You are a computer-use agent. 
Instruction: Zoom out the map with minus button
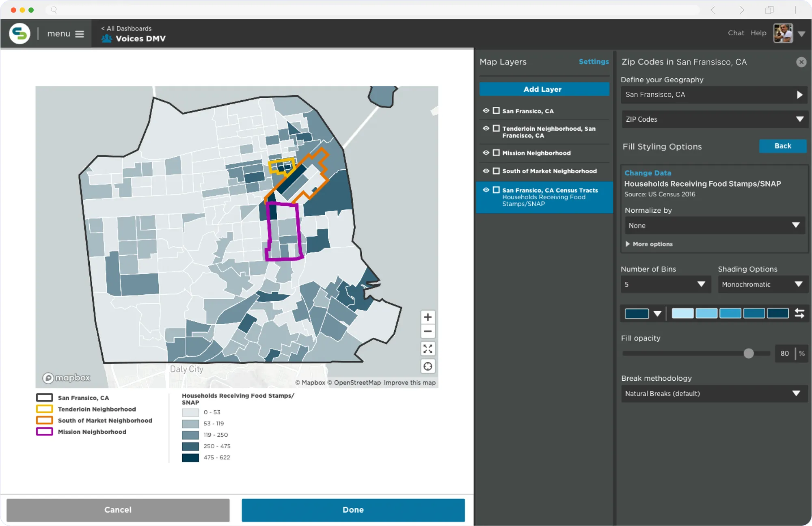tap(428, 332)
